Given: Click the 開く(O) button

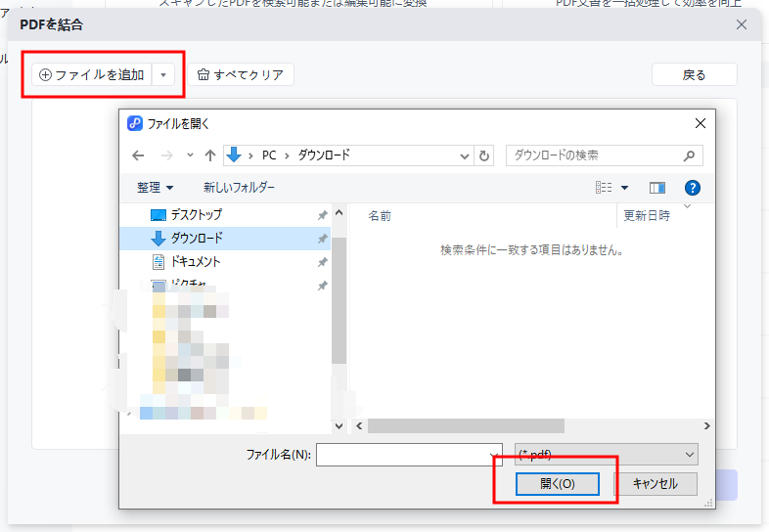Looking at the screenshot, I should pyautogui.click(x=558, y=484).
